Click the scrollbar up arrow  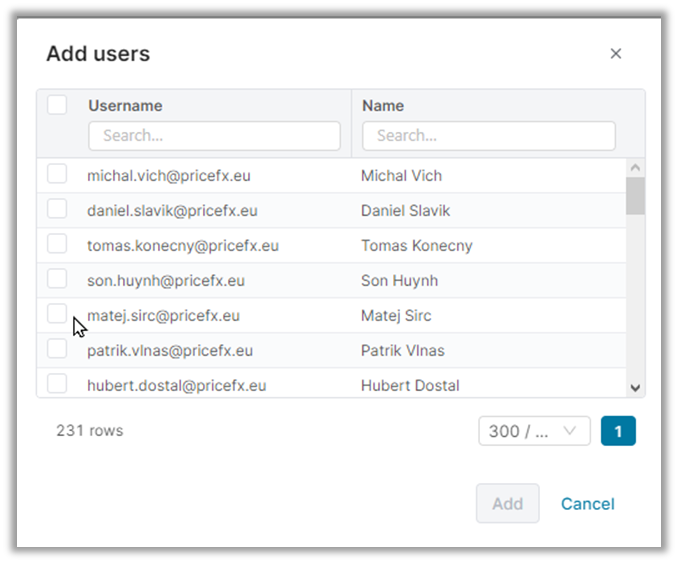tap(635, 168)
